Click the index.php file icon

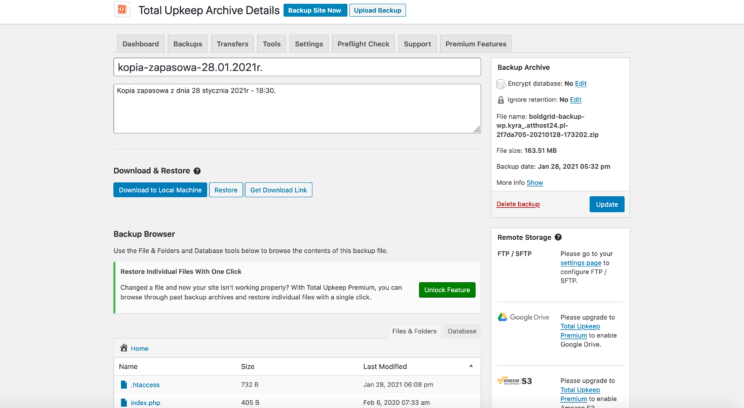pos(124,403)
